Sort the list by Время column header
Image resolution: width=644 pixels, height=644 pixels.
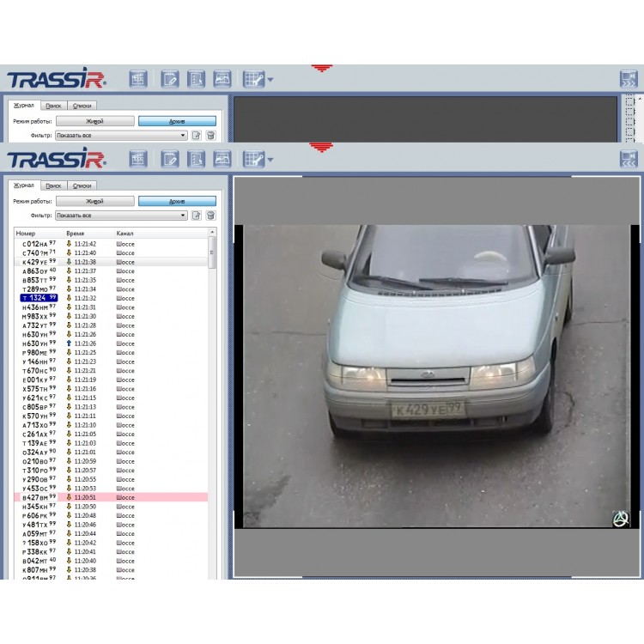[76, 234]
